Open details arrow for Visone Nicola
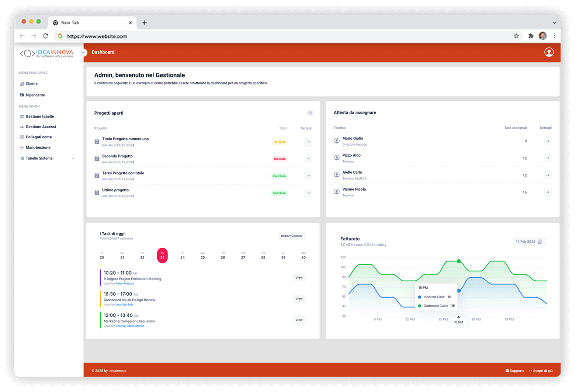576x392 pixels. (x=547, y=192)
